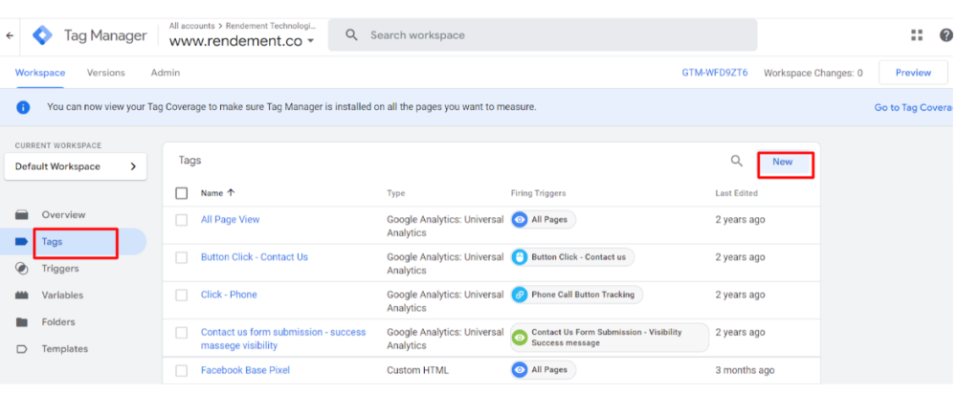Image resolution: width=980 pixels, height=416 pixels.
Task: Click the Type column header
Action: tap(395, 193)
